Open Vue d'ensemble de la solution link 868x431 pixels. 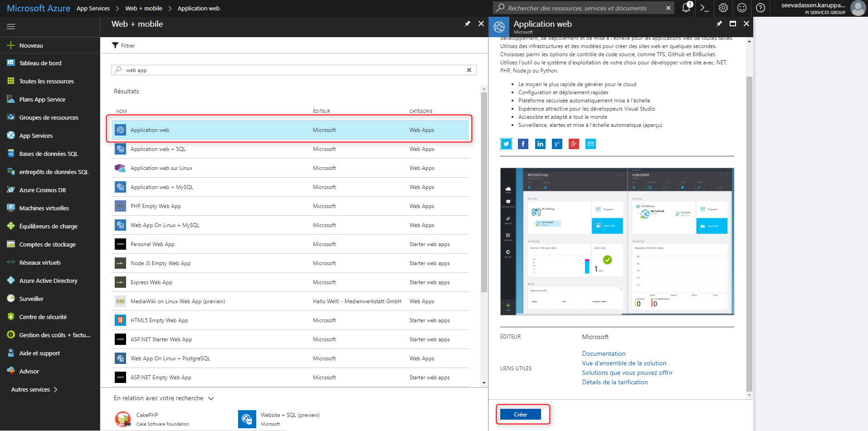[x=624, y=363]
